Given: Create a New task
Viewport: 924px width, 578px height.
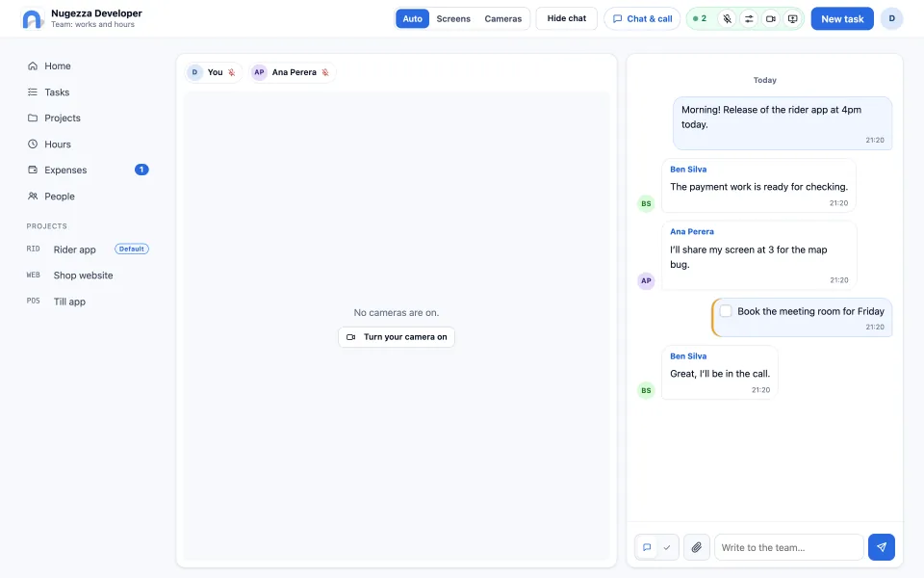Looking at the screenshot, I should (842, 19).
